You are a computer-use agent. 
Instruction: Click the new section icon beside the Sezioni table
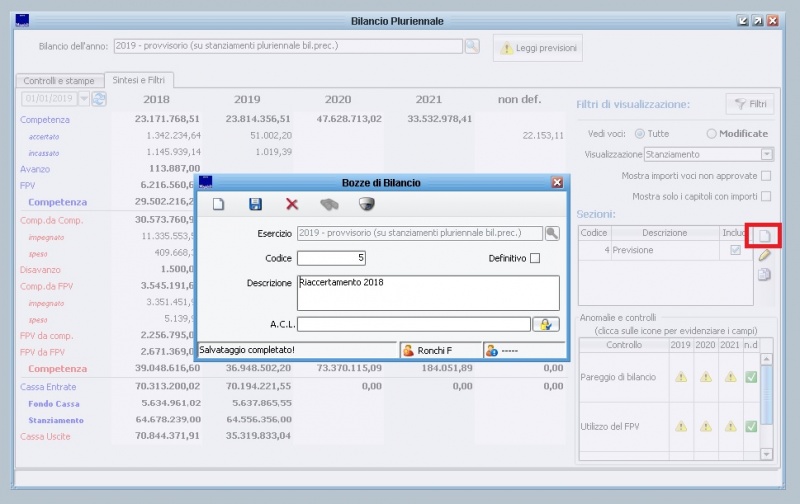click(764, 236)
